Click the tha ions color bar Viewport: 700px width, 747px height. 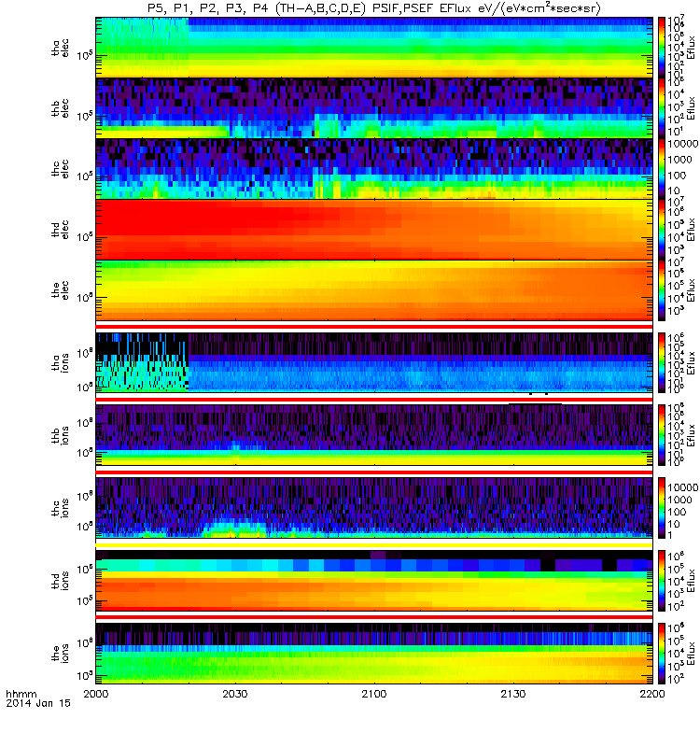click(x=662, y=362)
